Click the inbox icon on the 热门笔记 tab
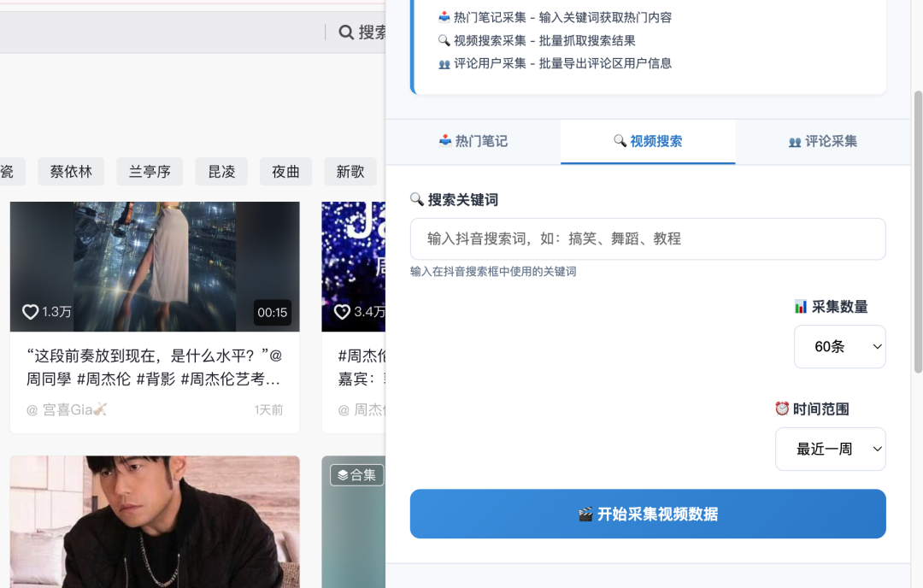This screenshot has width=923, height=588. [x=445, y=141]
